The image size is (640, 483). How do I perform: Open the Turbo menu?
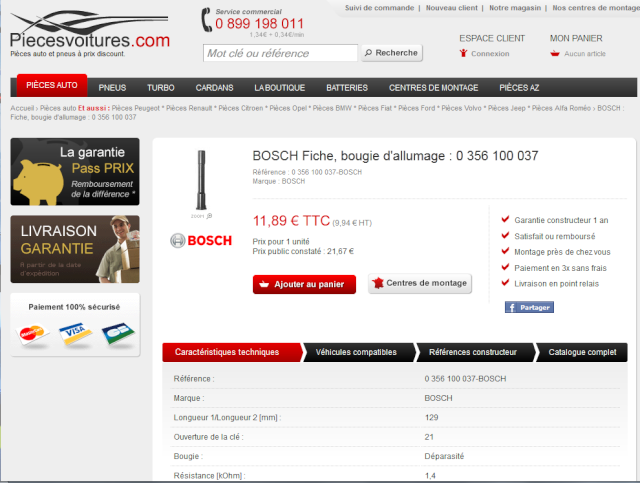click(x=161, y=88)
